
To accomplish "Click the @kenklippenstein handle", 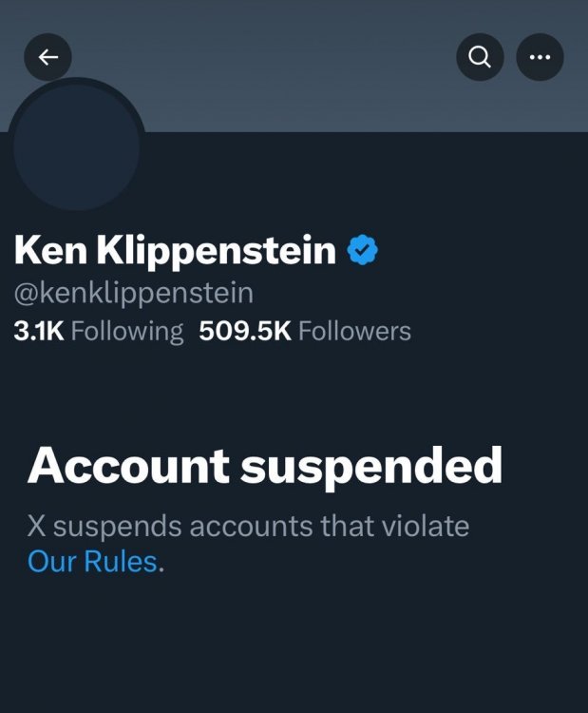I will pos(133,292).
